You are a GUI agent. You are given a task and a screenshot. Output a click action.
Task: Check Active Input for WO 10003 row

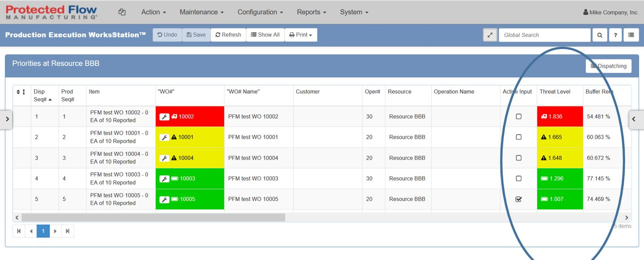(519, 178)
